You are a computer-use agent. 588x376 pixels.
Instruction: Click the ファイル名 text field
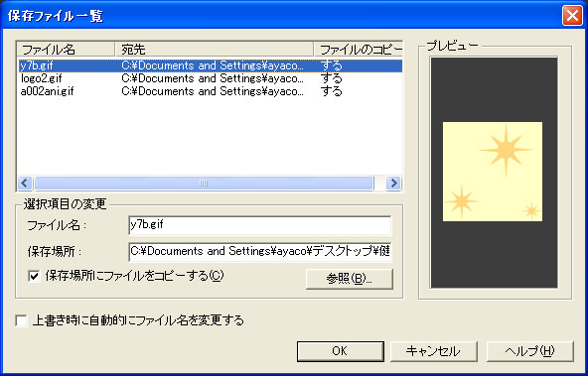click(260, 225)
